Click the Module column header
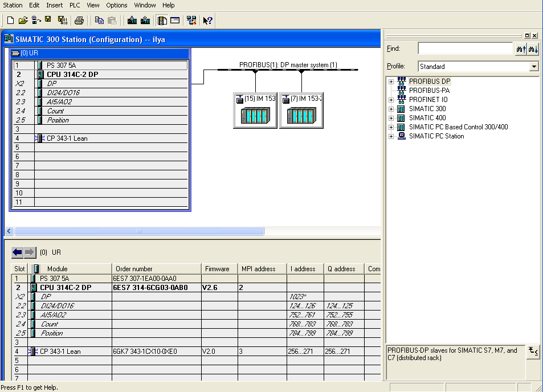543x392 pixels. (70, 269)
